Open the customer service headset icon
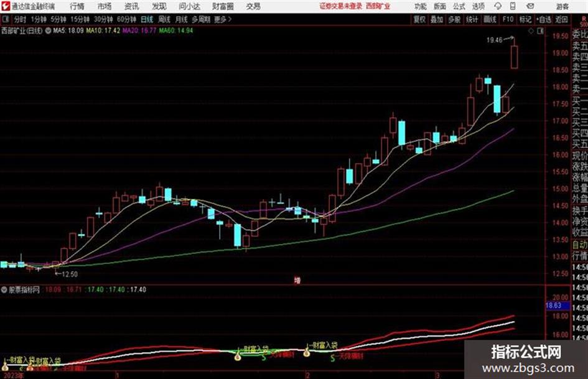Screen dimensions: 588x379 [498, 6]
